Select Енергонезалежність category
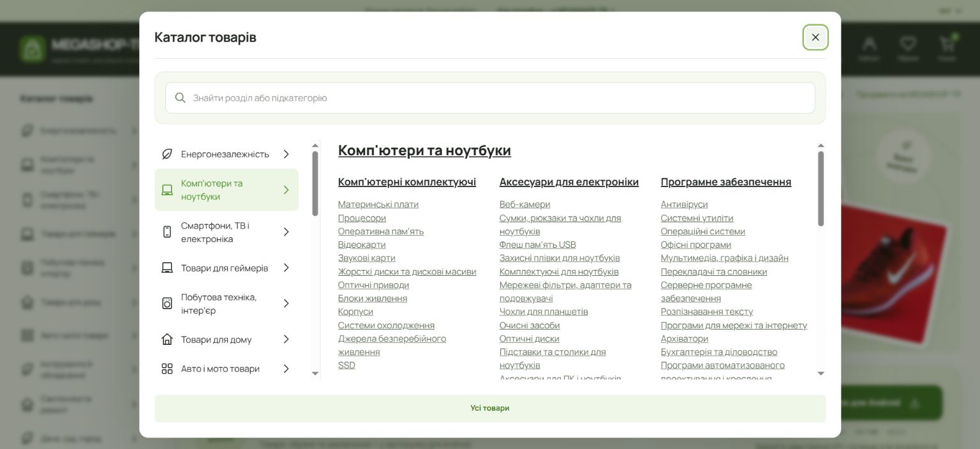Viewport: 980px width, 449px height. tap(226, 154)
